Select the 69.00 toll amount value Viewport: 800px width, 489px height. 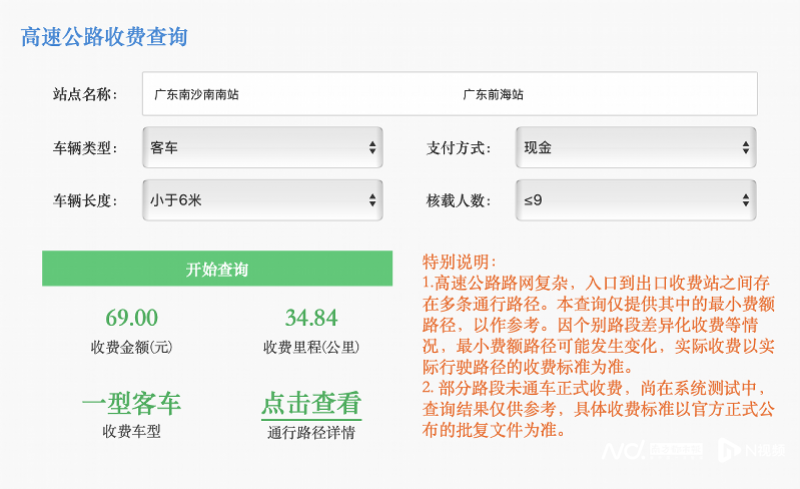tap(132, 318)
